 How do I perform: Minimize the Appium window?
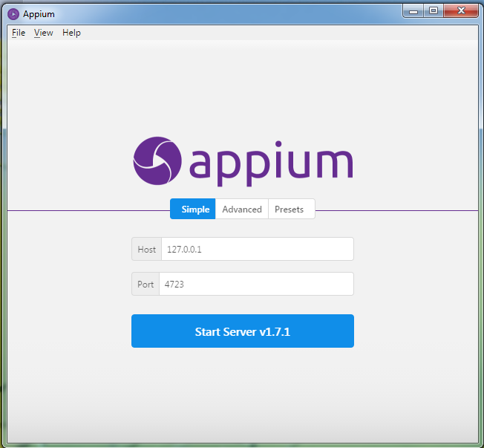click(x=413, y=11)
